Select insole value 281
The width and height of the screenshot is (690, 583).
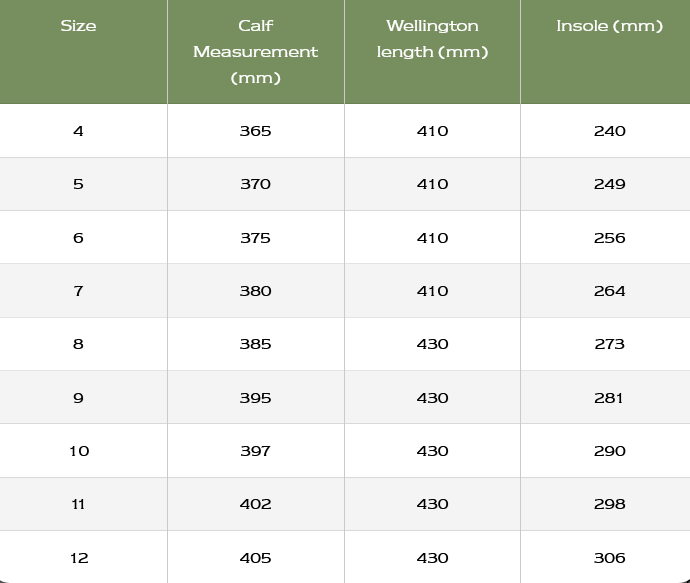609,398
